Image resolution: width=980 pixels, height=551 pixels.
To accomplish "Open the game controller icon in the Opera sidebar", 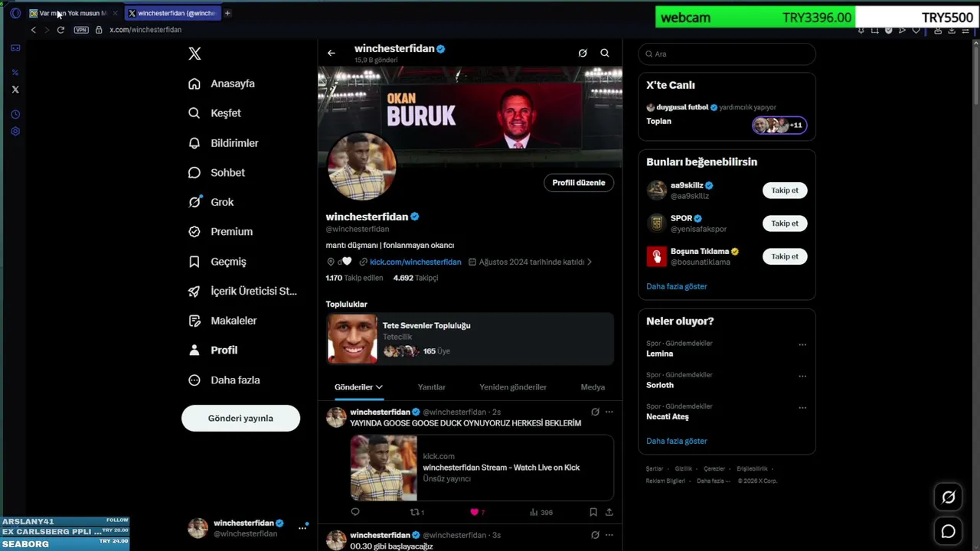I will point(15,47).
